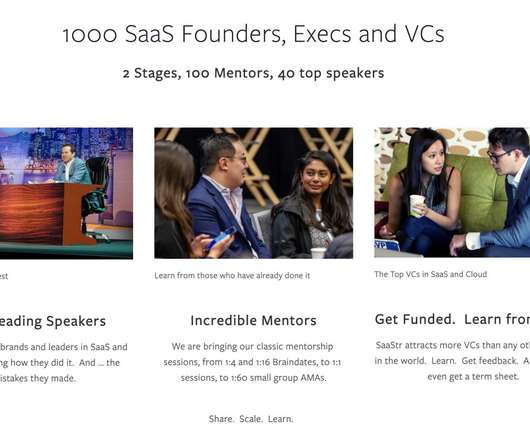Select the 'Leading Speakers' heading
Screen dimensions: 530x442
(53, 321)
